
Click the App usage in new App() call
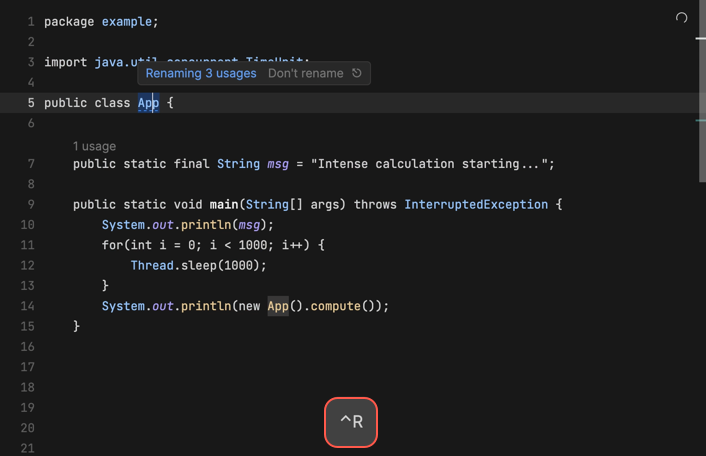(278, 306)
